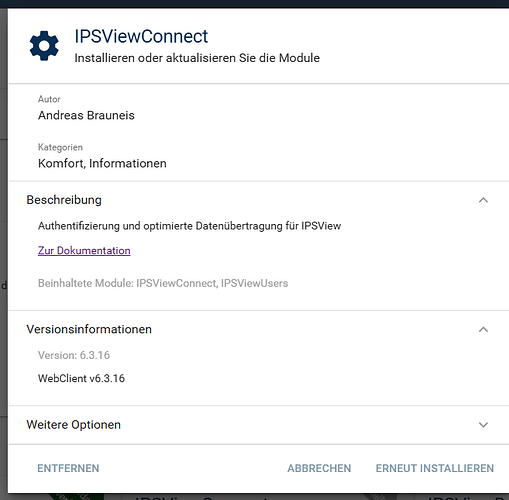Click the Versionsinformationen header text
The width and height of the screenshot is (509, 500).
pos(89,329)
